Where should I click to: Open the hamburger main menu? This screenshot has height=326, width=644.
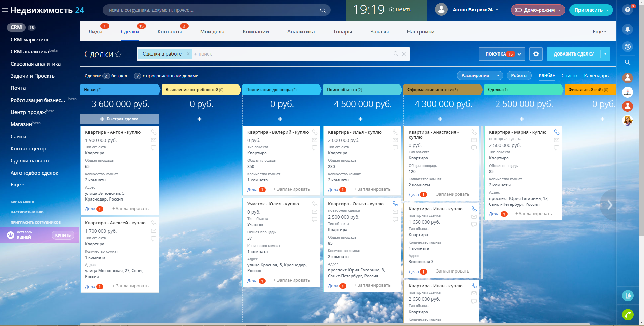5,10
